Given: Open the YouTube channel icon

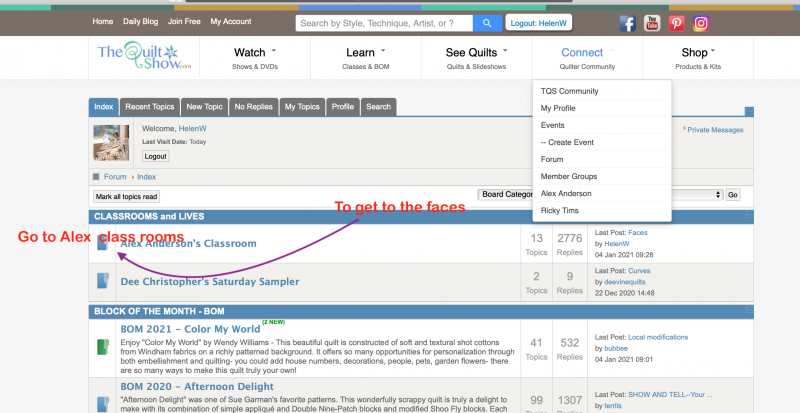Looking at the screenshot, I should [652, 23].
